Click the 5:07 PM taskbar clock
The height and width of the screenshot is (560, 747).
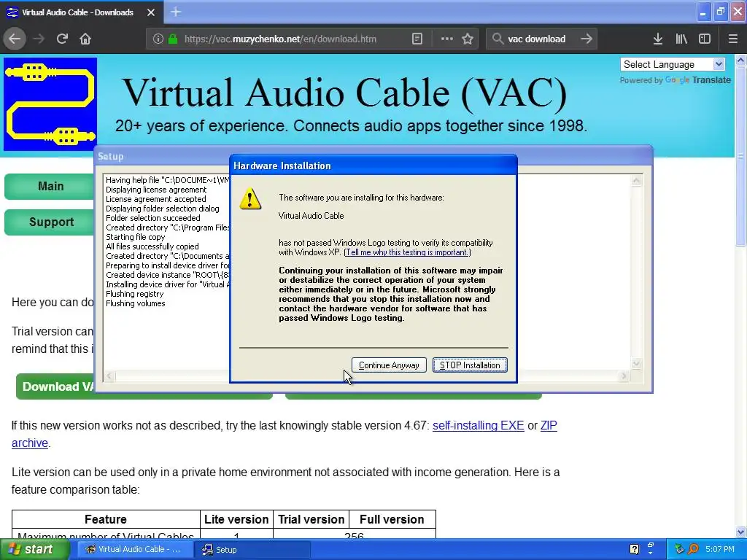(x=719, y=549)
